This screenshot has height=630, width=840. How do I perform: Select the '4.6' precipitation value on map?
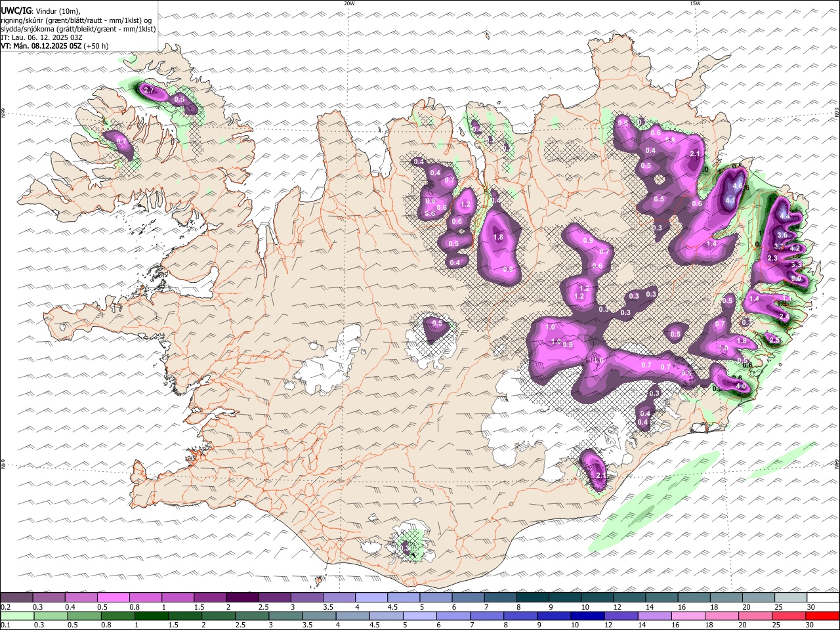[x=738, y=186]
